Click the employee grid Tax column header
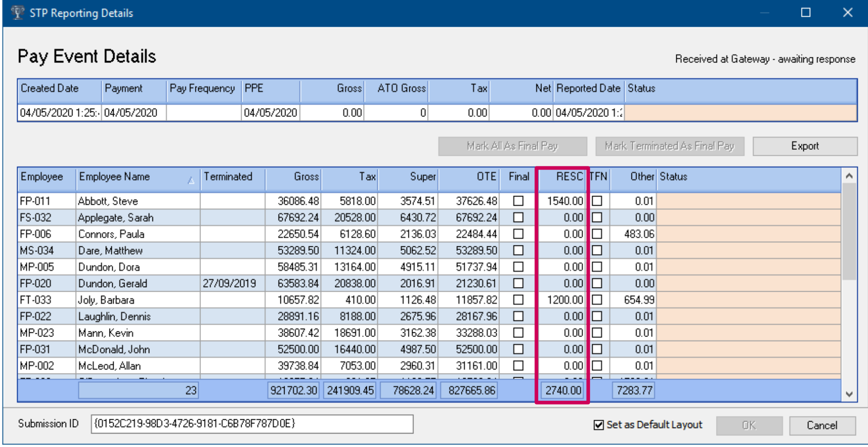 coord(350,179)
